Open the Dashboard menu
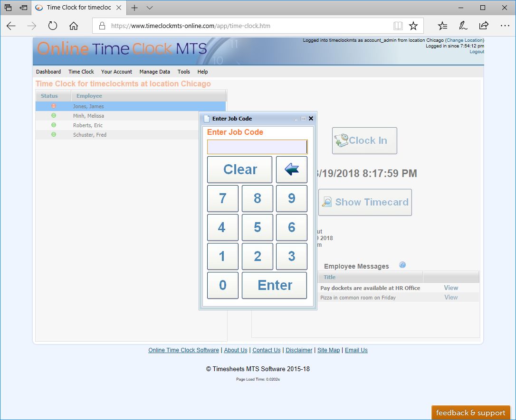This screenshot has height=420, width=516. coord(48,72)
